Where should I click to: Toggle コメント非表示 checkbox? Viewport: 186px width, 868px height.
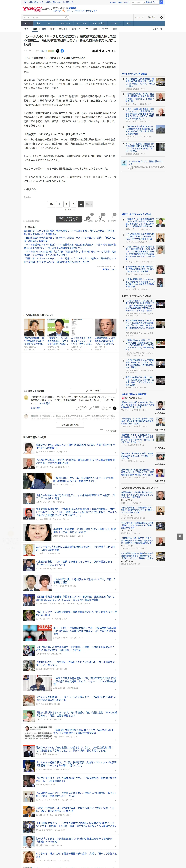(102, 431)
